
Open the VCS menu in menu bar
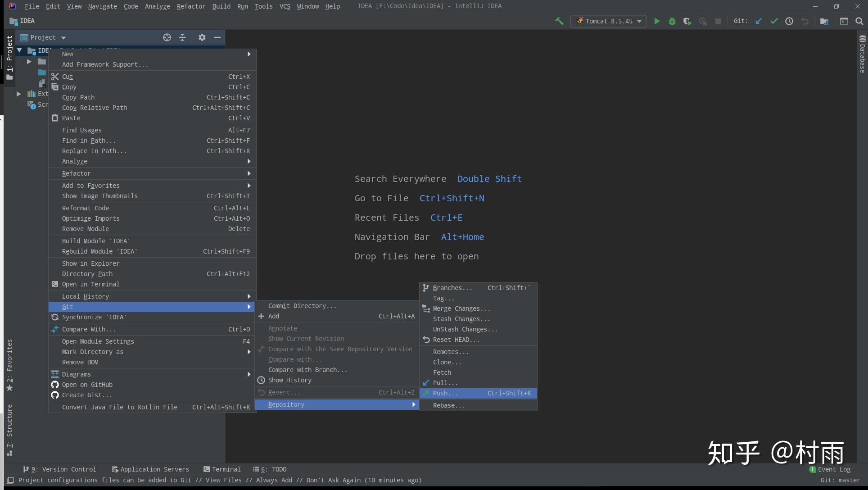click(x=285, y=6)
